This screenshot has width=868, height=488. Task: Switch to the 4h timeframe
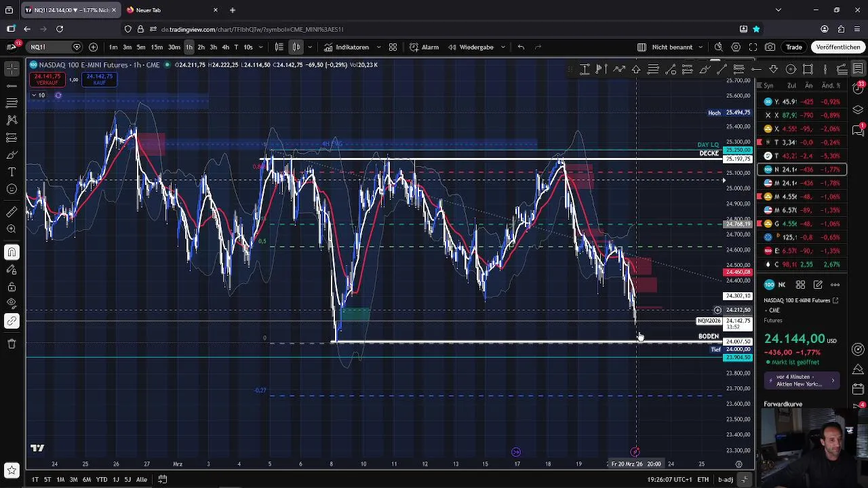pyautogui.click(x=225, y=47)
